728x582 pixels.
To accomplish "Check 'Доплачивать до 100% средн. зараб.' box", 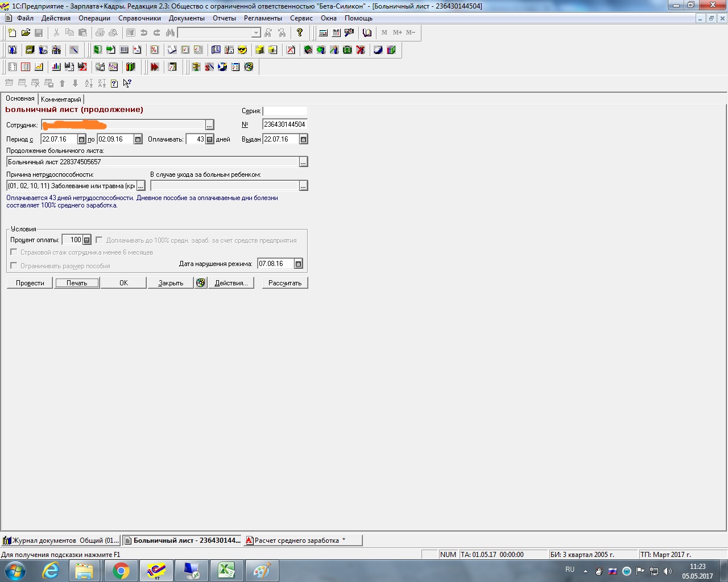I will pos(99,240).
